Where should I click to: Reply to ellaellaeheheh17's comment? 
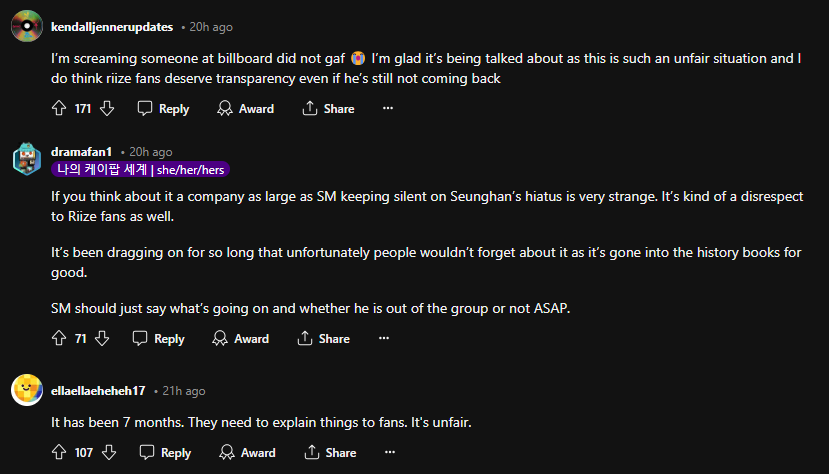(165, 453)
